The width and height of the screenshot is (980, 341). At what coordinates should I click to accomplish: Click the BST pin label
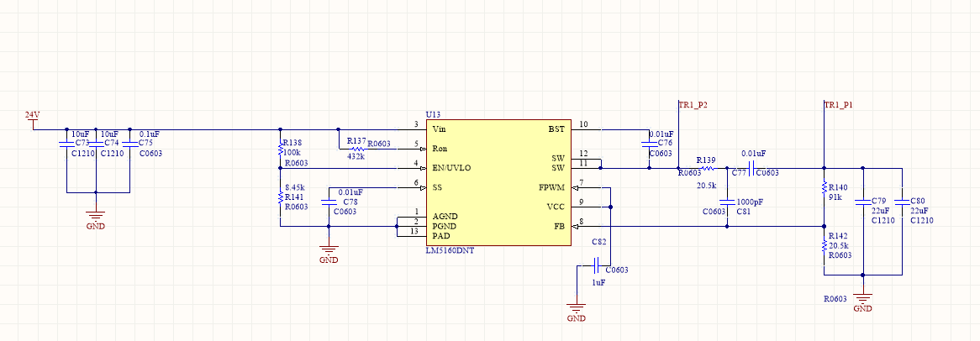click(556, 129)
